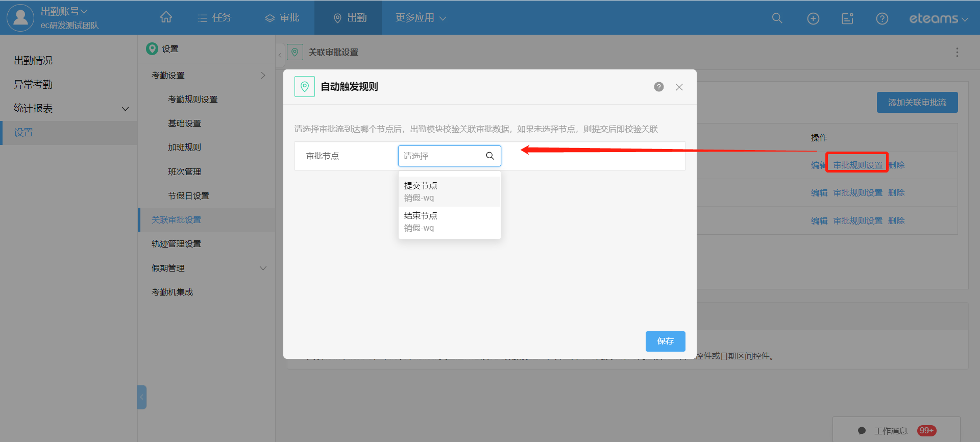Click the help icon in dialog header
Screen dimensions: 980x442
pyautogui.click(x=659, y=87)
